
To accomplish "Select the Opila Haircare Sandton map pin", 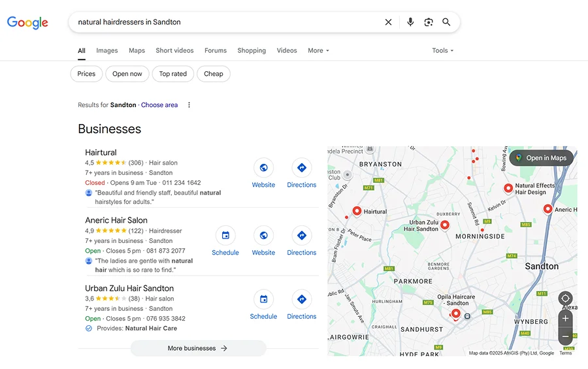I will coord(455,313).
